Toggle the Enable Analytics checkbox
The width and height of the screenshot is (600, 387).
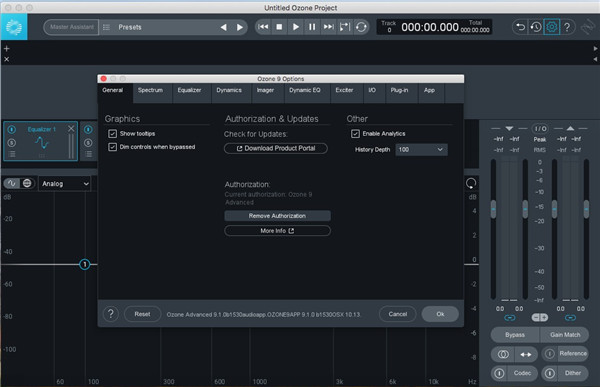click(355, 134)
